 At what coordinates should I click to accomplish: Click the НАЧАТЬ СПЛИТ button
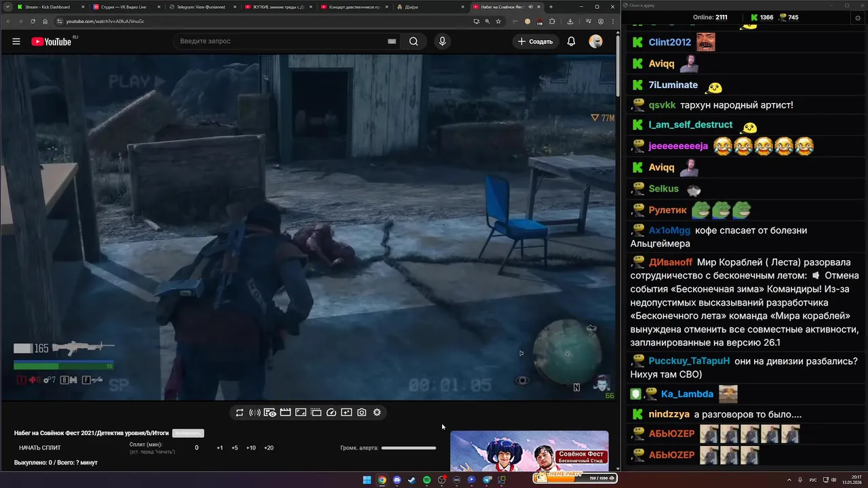tap(40, 448)
